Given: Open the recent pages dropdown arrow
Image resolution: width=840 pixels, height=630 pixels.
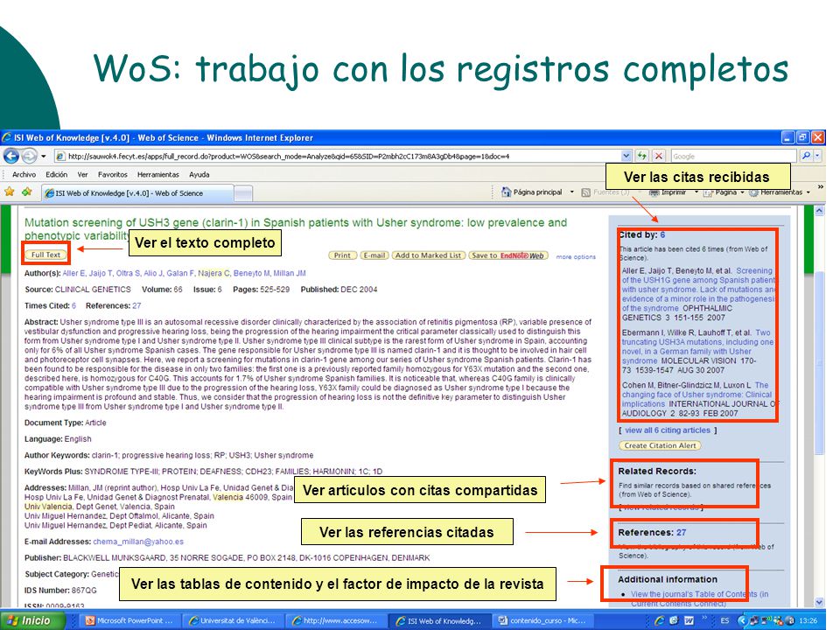Looking at the screenshot, I should 44,157.
